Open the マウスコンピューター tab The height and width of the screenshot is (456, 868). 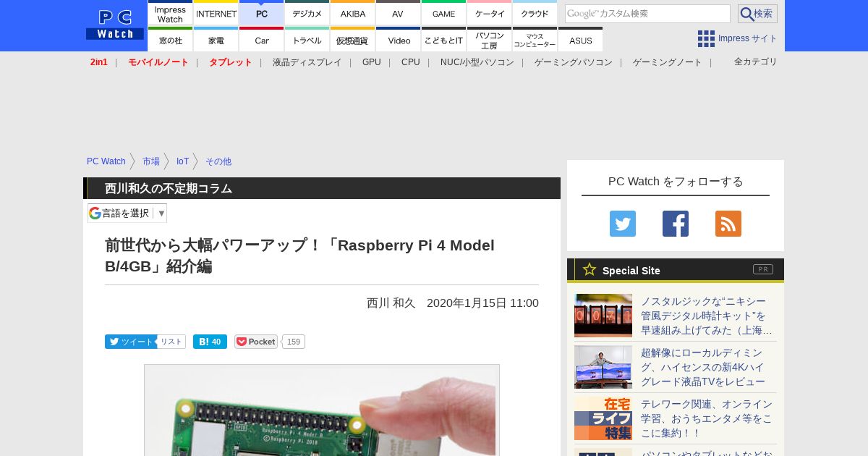[535, 39]
